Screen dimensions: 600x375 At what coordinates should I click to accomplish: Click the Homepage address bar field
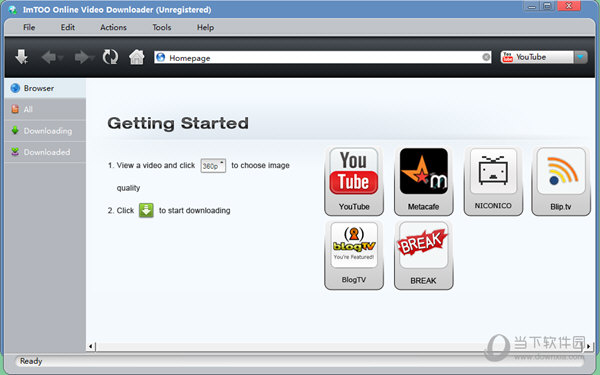[x=323, y=57]
